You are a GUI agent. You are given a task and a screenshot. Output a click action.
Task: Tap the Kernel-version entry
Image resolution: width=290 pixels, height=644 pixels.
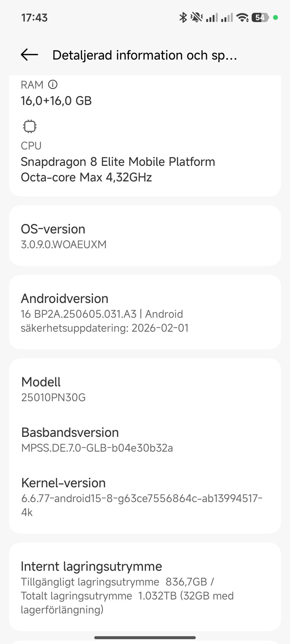(145, 497)
